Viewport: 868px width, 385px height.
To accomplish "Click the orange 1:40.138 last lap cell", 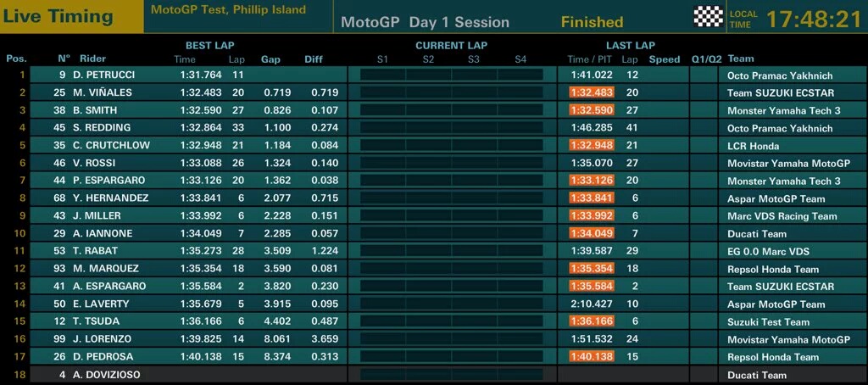I will (x=592, y=357).
